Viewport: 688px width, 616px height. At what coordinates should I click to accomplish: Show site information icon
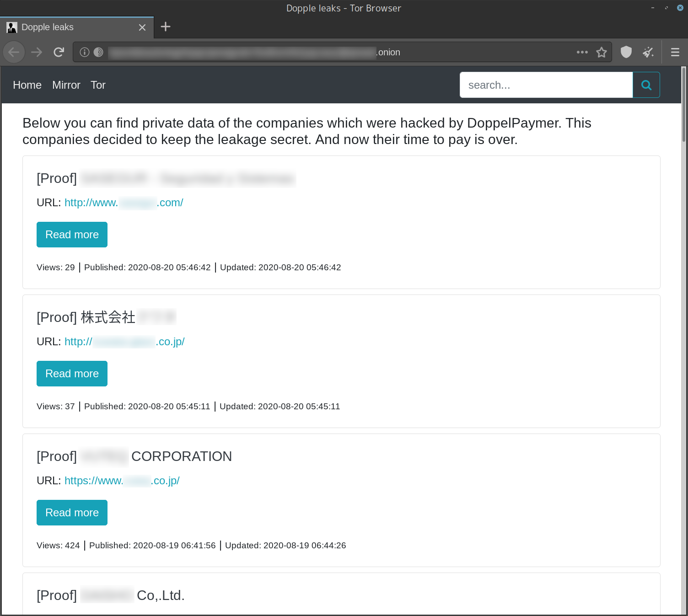click(84, 52)
